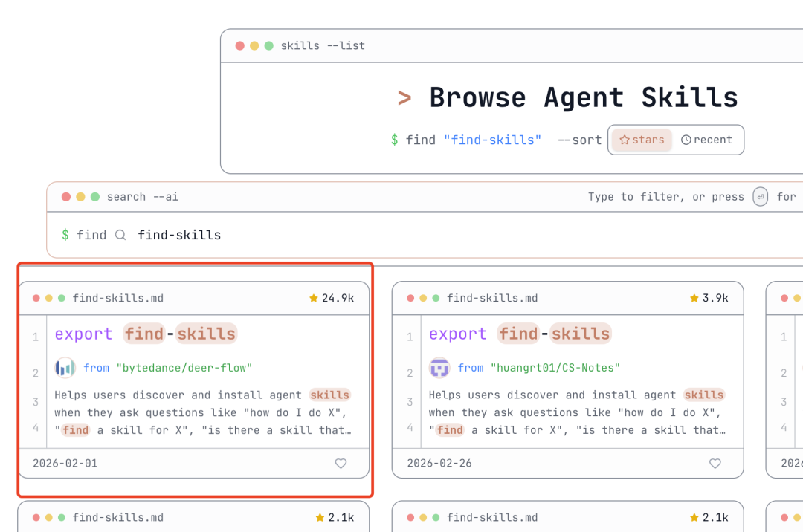Viewport: 803px width, 532px height.
Task: Click the "find-skills" query in the find command
Action: [x=493, y=140]
